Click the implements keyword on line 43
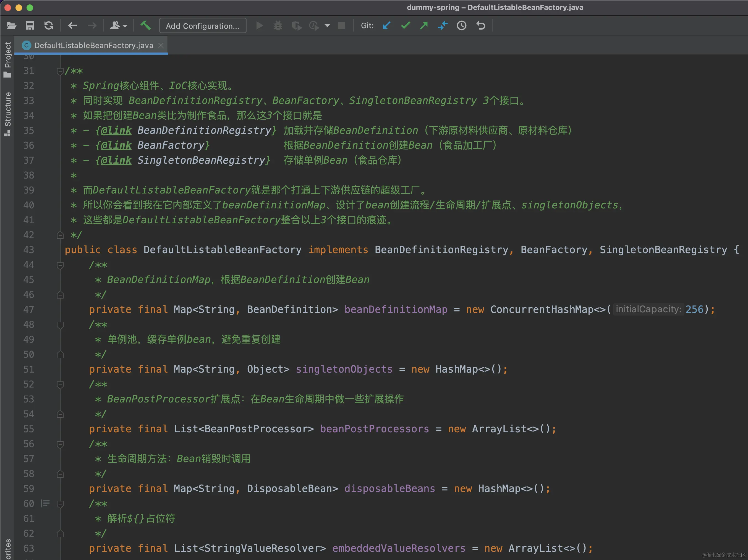The image size is (748, 560). (x=338, y=250)
